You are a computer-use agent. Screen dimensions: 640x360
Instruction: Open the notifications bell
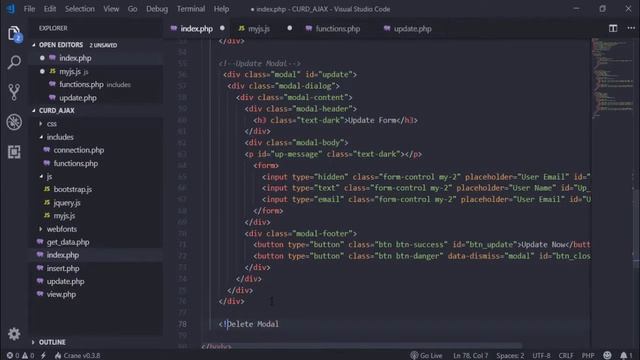pyautogui.click(x=626, y=356)
